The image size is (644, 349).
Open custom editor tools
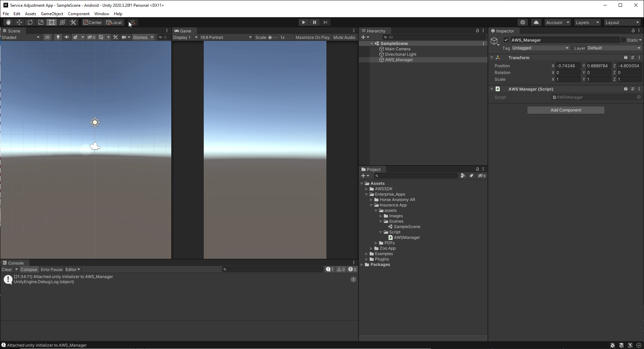[x=73, y=22]
